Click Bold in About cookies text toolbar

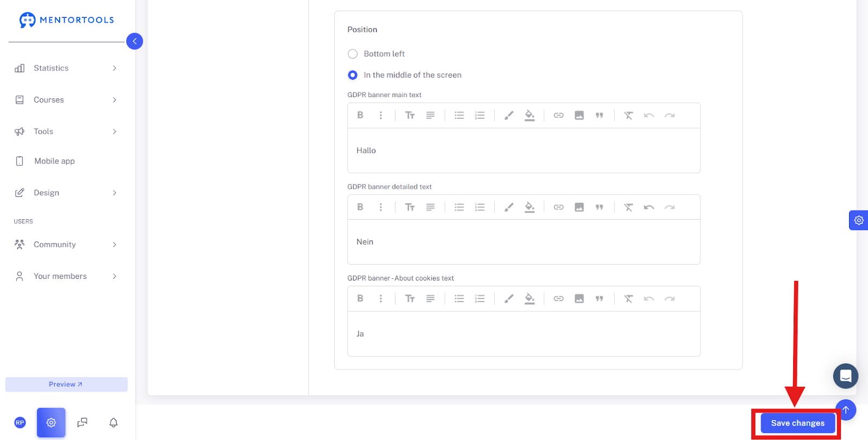(360, 298)
